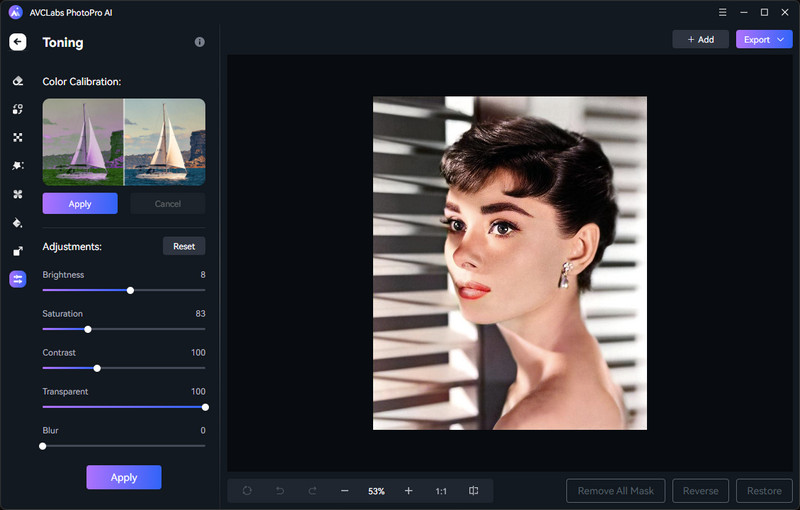800x510 pixels.
Task: Reset the adjustments
Action: 184,246
